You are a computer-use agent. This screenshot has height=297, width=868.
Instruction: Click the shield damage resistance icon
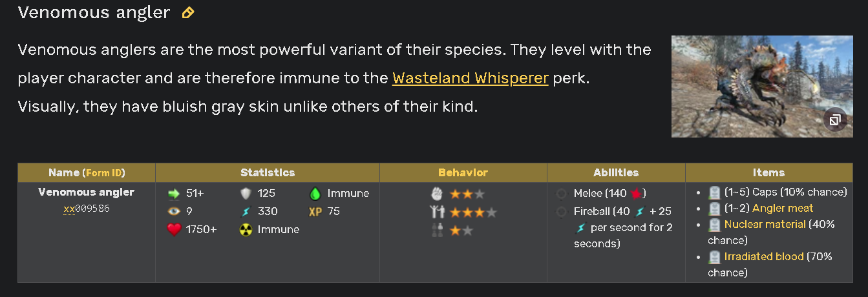[246, 193]
